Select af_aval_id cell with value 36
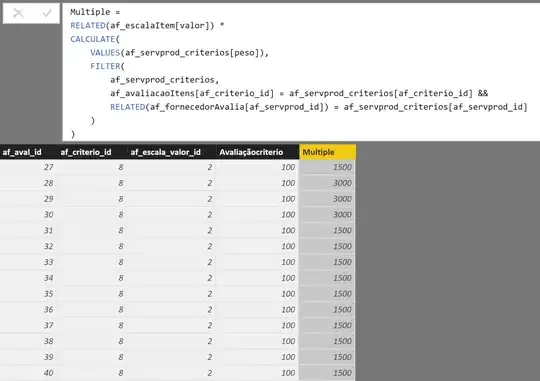 [29, 309]
